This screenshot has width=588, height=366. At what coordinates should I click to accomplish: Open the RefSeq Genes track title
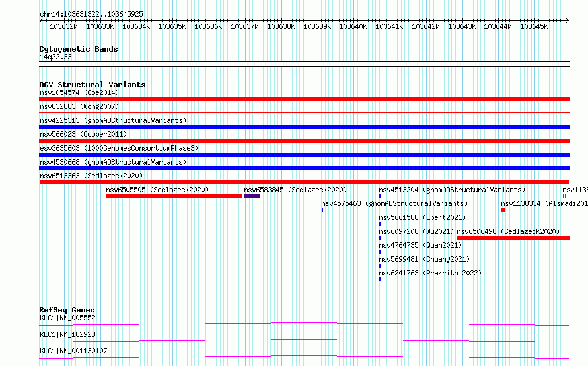click(x=67, y=310)
